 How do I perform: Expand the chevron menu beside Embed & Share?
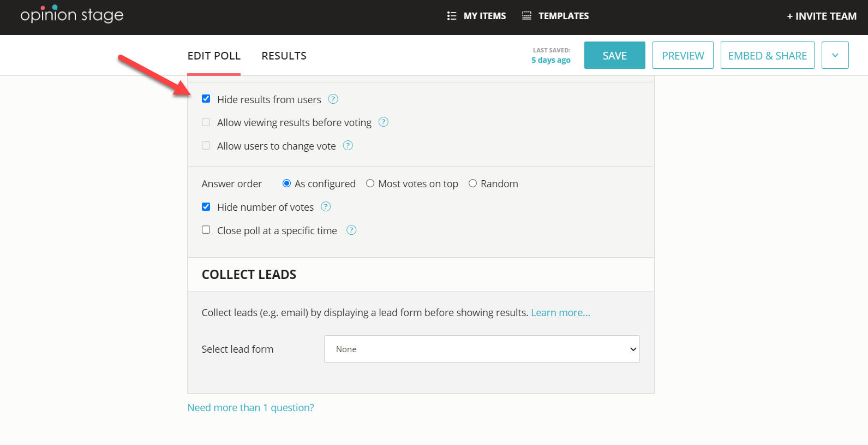(x=835, y=55)
